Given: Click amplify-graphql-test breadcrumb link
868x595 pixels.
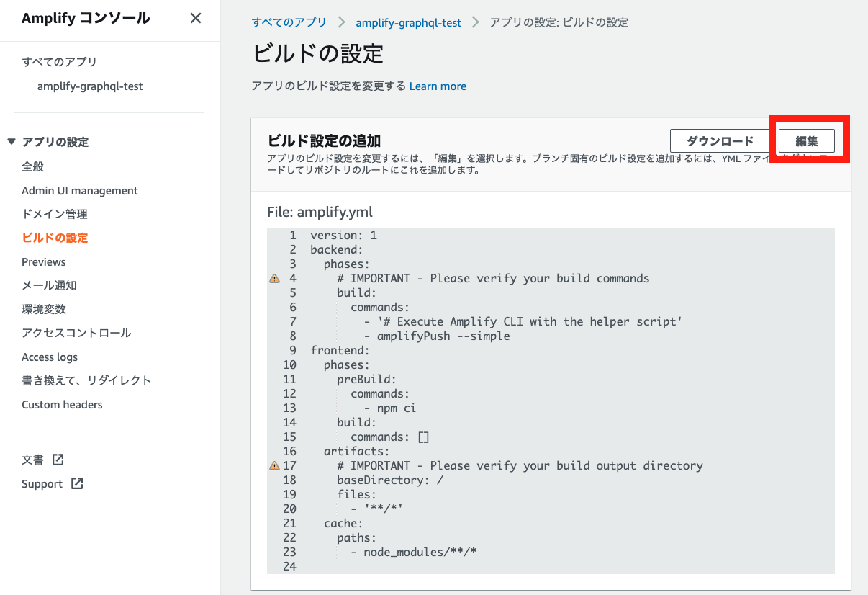Looking at the screenshot, I should click(x=409, y=22).
